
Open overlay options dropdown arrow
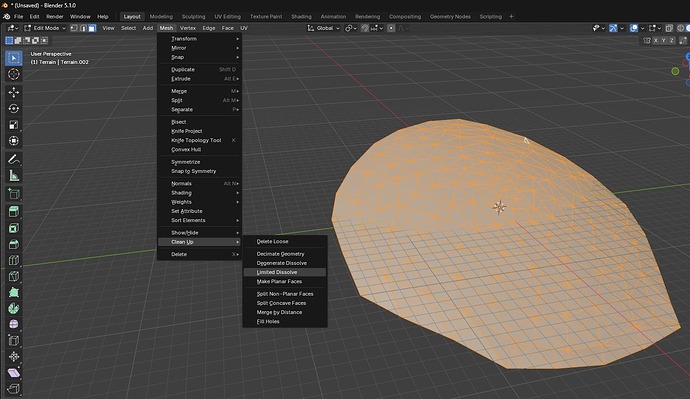(642, 28)
